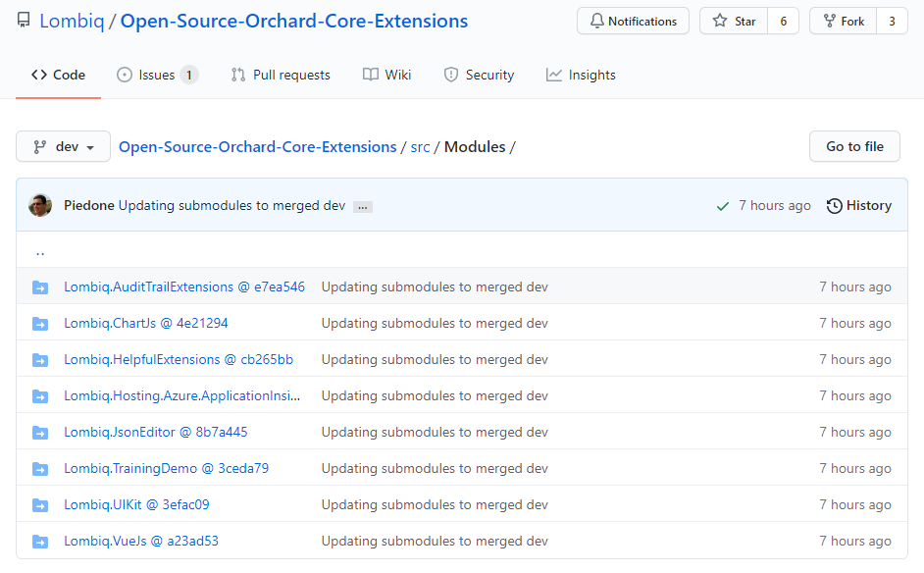Image resolution: width=924 pixels, height=573 pixels.
Task: Open commit message in Lombiq.AuditTrailExtensions row
Action: click(435, 287)
